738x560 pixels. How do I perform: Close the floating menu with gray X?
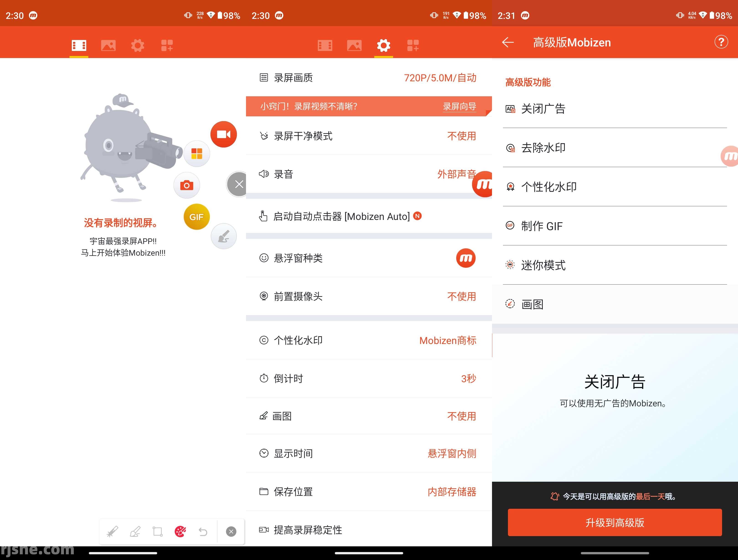click(238, 184)
